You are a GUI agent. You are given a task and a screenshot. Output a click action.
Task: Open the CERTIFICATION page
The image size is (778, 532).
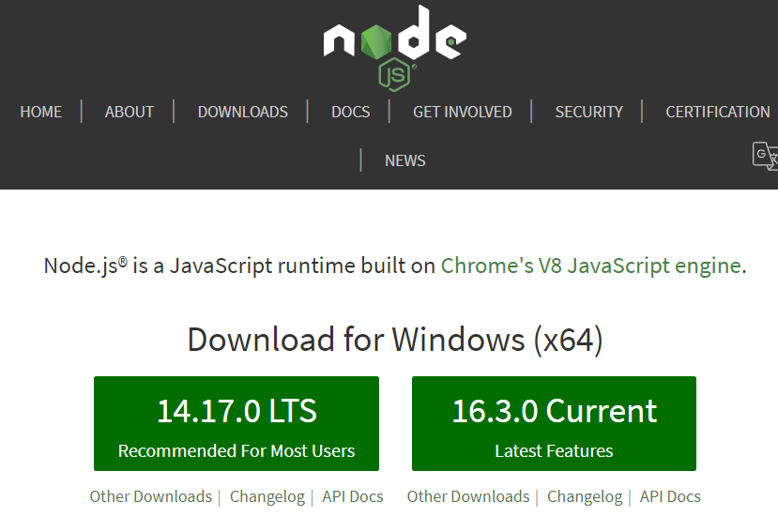point(718,112)
